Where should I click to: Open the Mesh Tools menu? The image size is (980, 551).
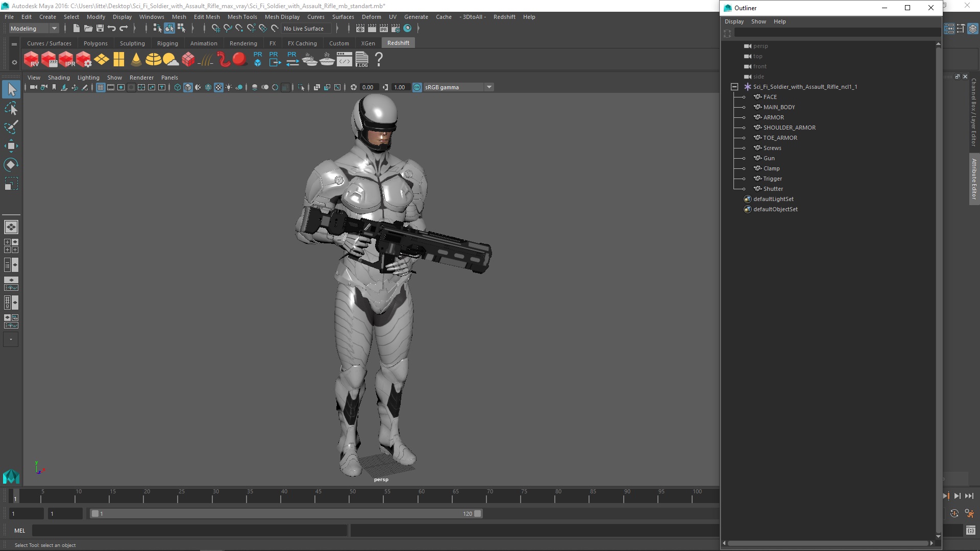pyautogui.click(x=242, y=17)
